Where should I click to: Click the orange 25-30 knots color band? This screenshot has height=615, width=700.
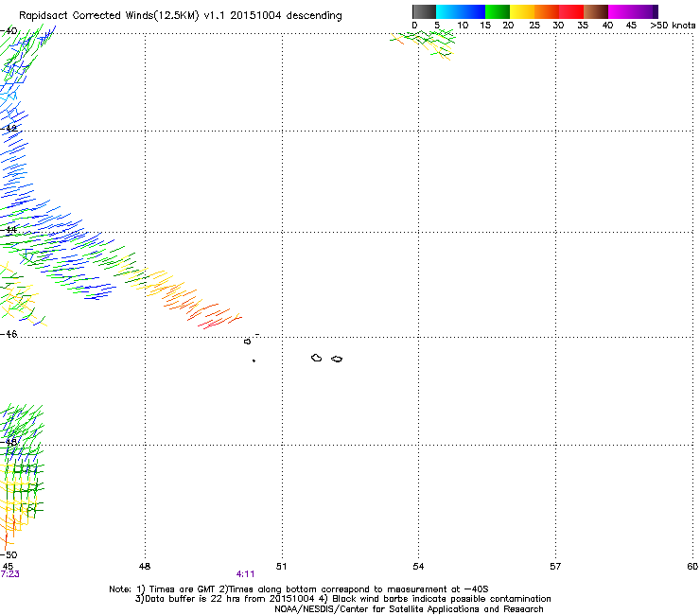[x=547, y=11]
